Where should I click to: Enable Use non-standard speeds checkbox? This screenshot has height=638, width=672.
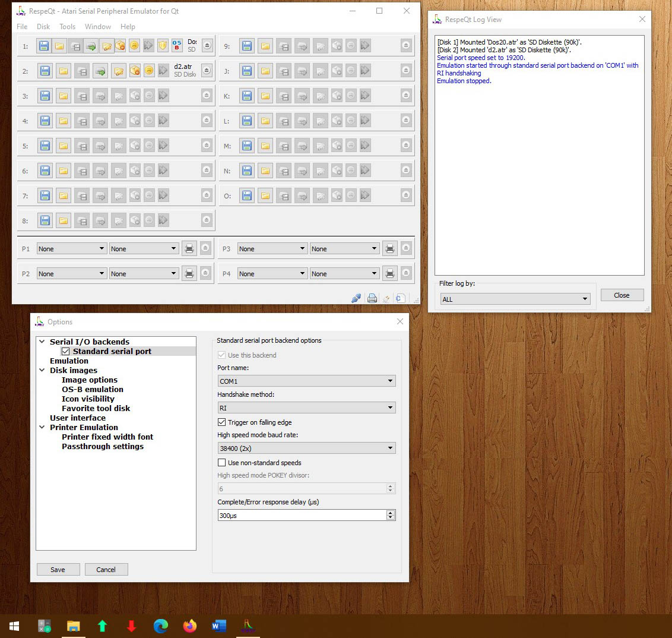[221, 463]
